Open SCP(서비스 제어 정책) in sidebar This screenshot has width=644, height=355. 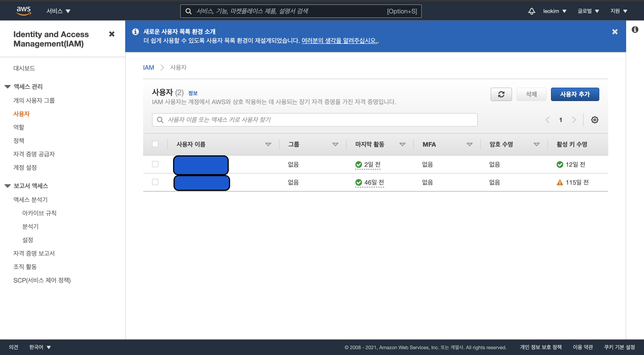(42, 280)
